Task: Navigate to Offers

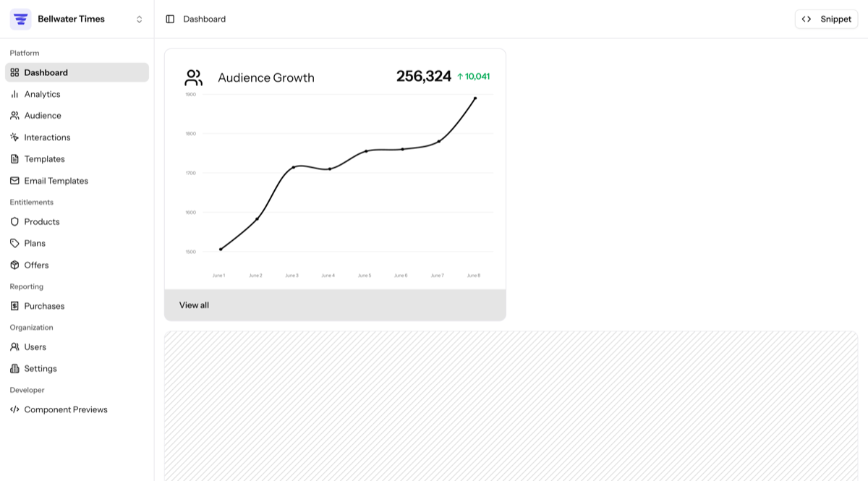Action: (77, 265)
